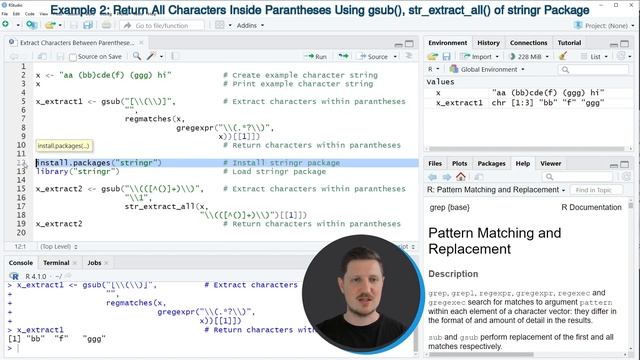Image resolution: width=640 pixels, height=360 pixels.
Task: Switch Environment view with the List dropdown
Action: [x=595, y=56]
